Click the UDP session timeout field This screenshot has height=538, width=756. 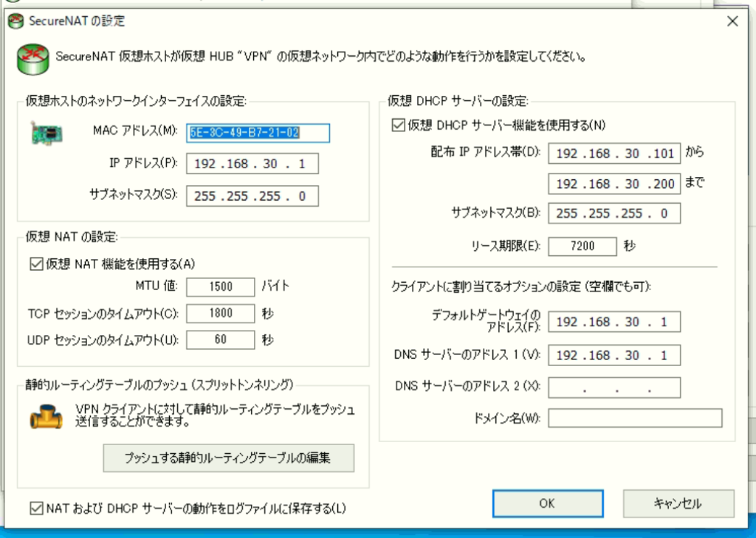pyautogui.click(x=220, y=340)
